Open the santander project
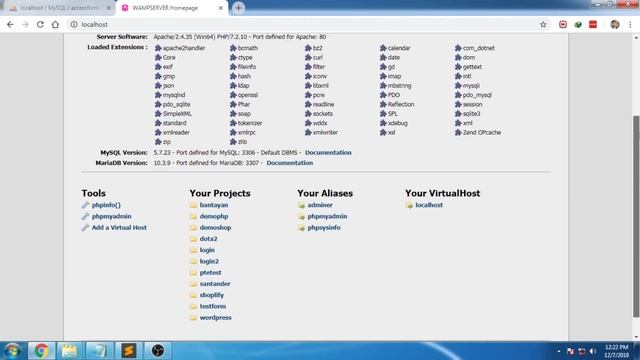Viewport: 640px width, 360px height. 215,284
